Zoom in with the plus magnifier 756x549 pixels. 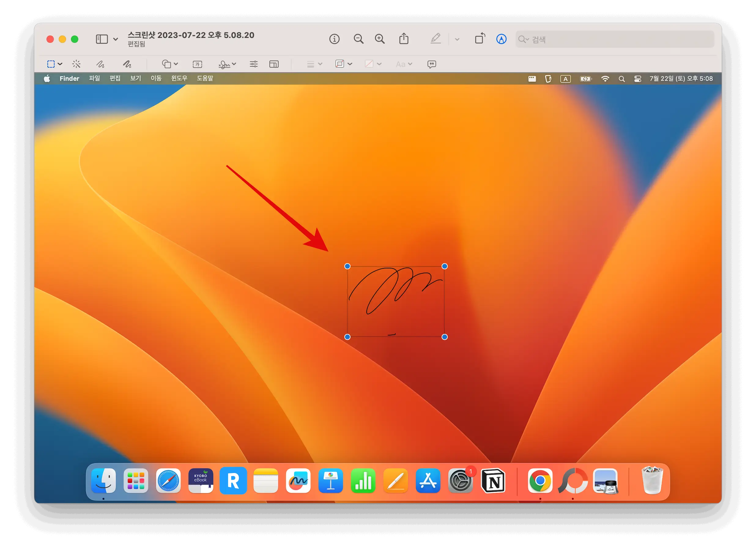pos(380,39)
